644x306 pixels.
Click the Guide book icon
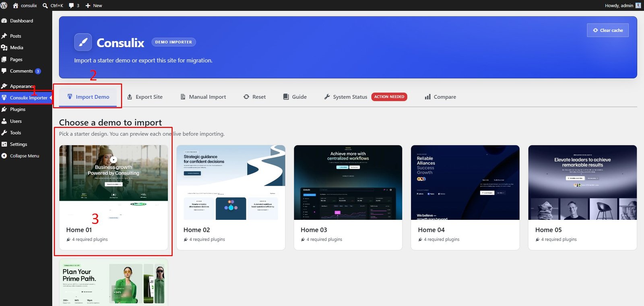[286, 97]
